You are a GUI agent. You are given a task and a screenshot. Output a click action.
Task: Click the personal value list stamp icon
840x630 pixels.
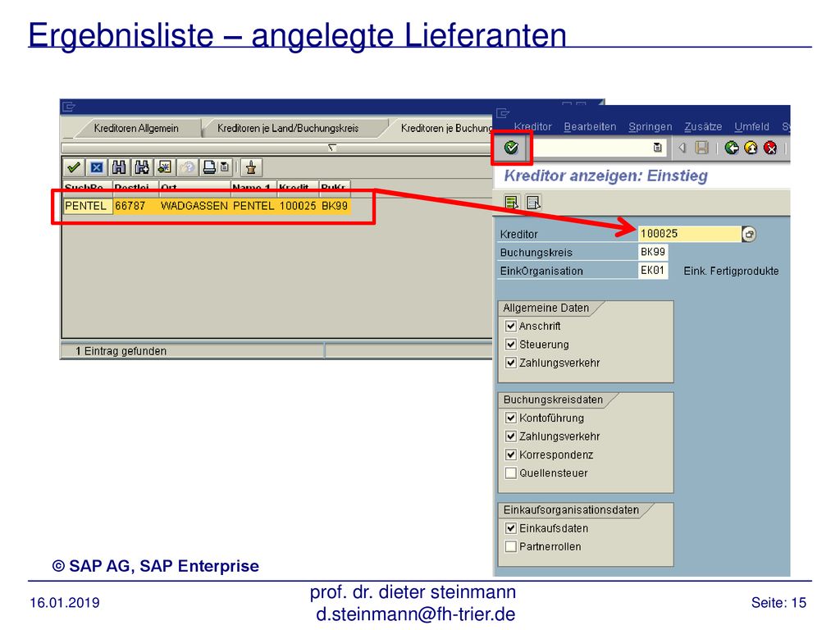(x=251, y=167)
